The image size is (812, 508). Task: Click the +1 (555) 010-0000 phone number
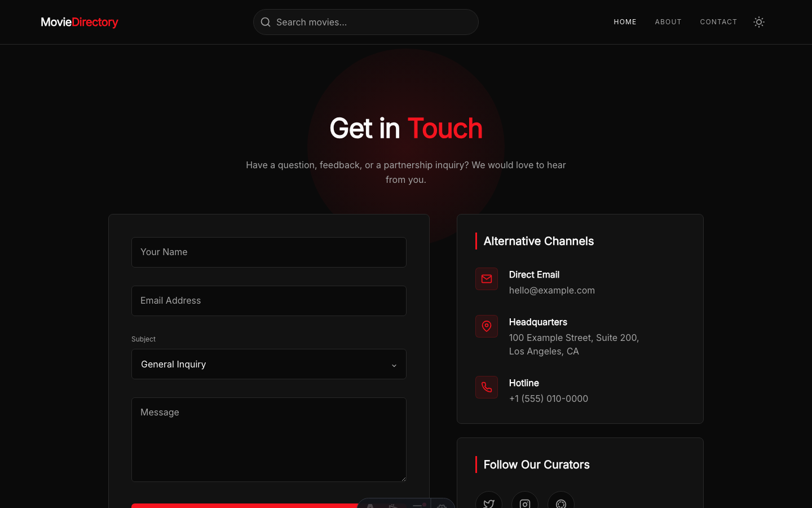(548, 398)
